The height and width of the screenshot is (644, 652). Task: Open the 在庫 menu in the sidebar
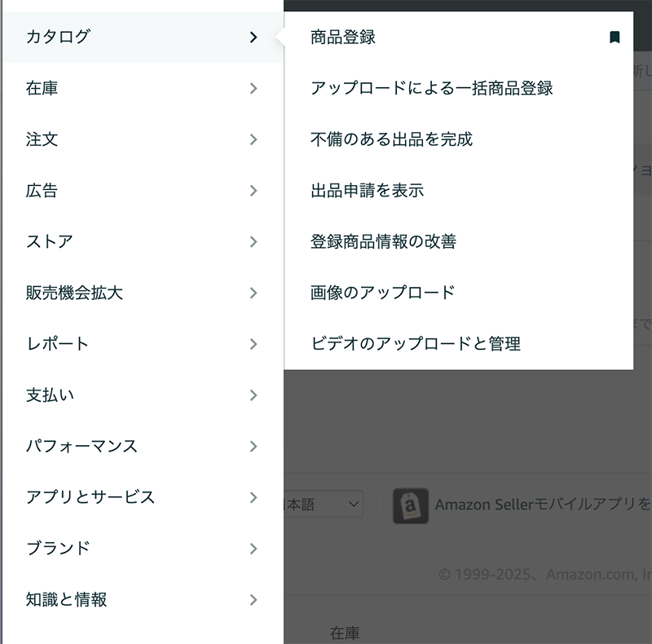click(x=144, y=88)
